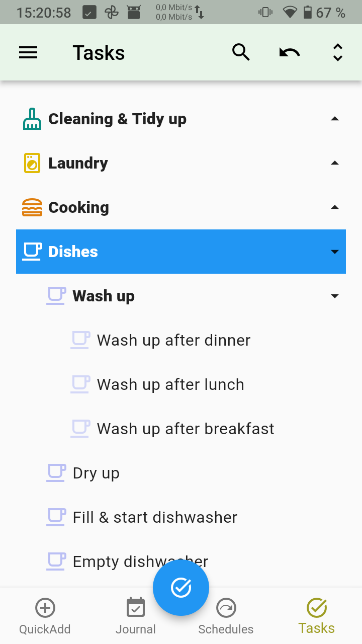Viewport: 362px width, 644px height.
Task: Select the Wash up after dinner task
Action: (x=173, y=341)
